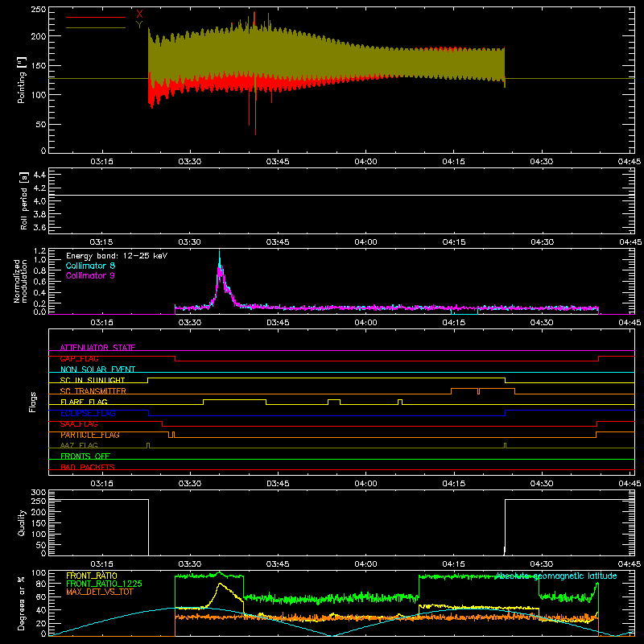Click the red X legend label
The image size is (644, 644).
coord(139,14)
